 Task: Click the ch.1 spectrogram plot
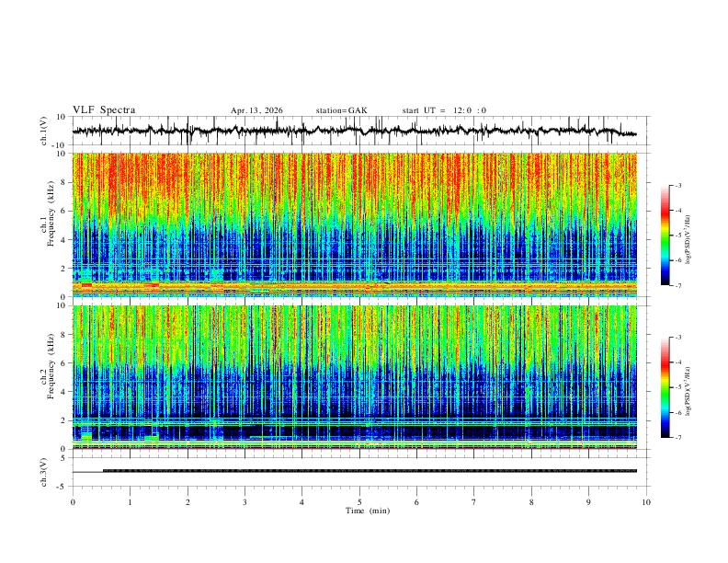pos(354,224)
